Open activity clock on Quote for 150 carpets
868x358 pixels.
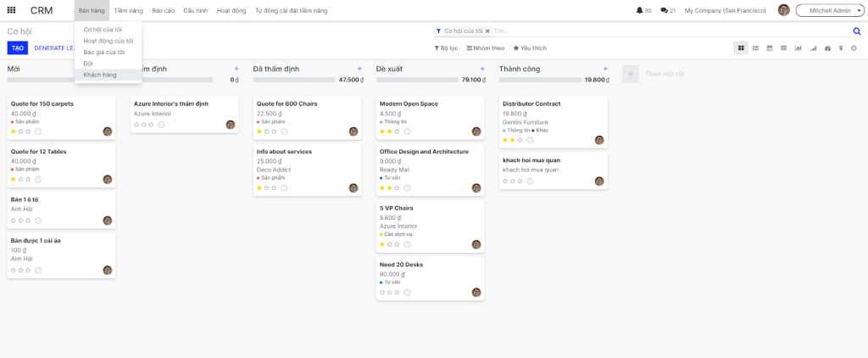click(38, 131)
